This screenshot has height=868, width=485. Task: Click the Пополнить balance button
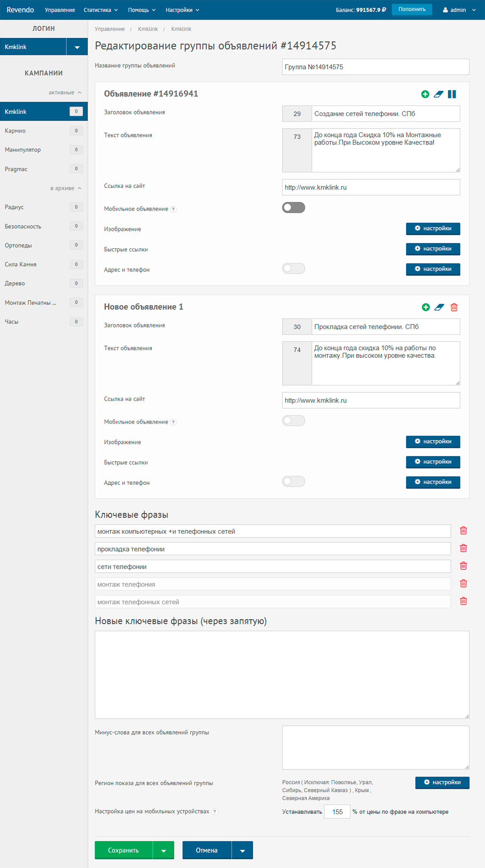click(x=412, y=9)
